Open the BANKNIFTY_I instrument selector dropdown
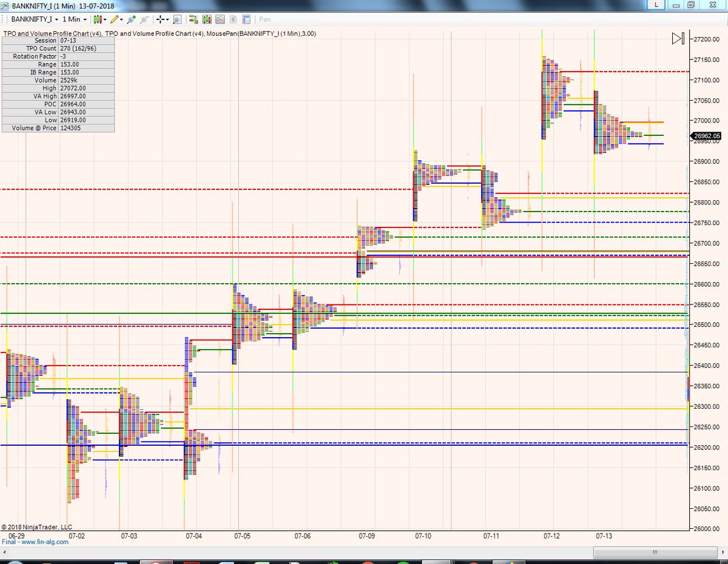Screen dimensions: 728x564 [x=34, y=19]
